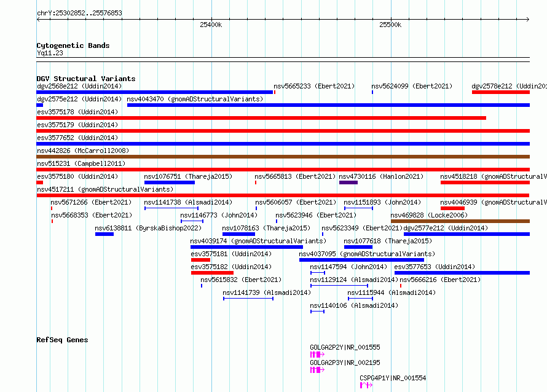The image size is (547, 392).
Task: Click the small red nsv5671266 variant marker
Action: [52, 208]
